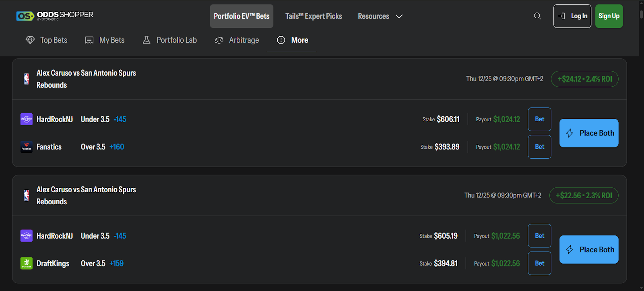Open the Arbitrage tab
Screen dimensions: 644x291
pyautogui.click(x=237, y=40)
